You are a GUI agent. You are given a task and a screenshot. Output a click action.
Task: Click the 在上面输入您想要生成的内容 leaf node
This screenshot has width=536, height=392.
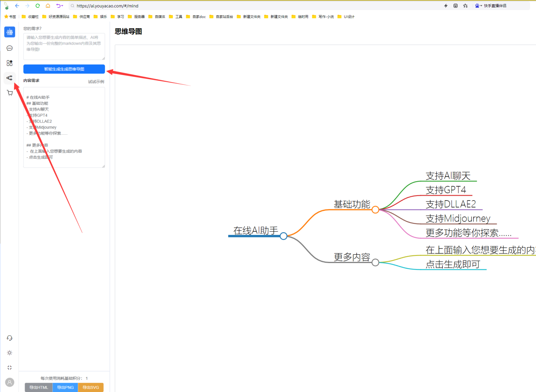(481, 250)
